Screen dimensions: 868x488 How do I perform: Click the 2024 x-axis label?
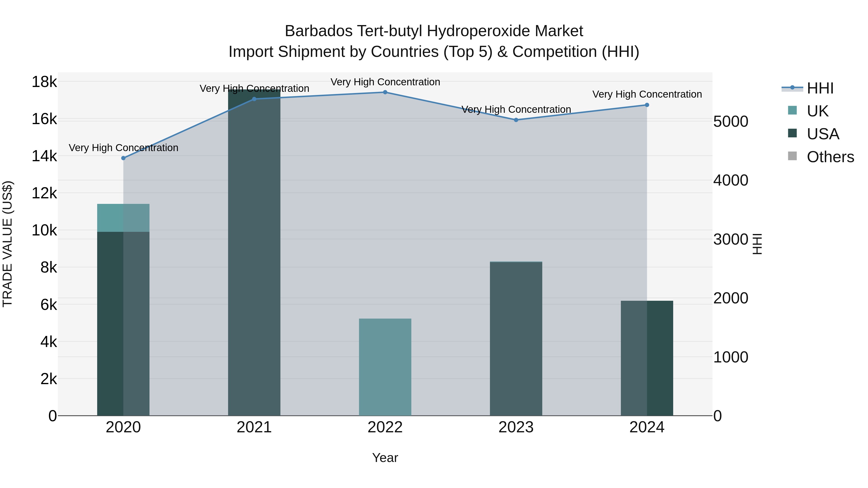(647, 427)
